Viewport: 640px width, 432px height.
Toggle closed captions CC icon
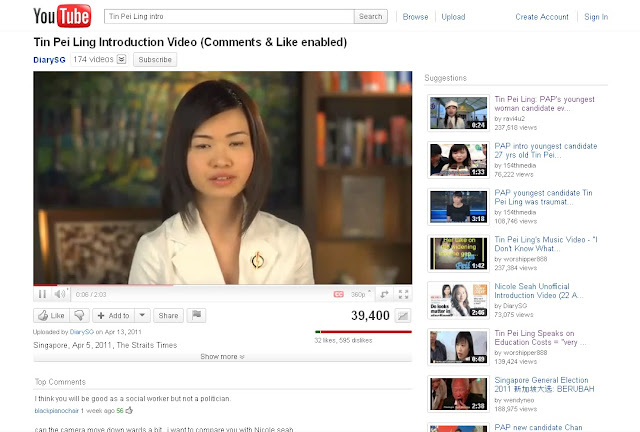pos(338,294)
